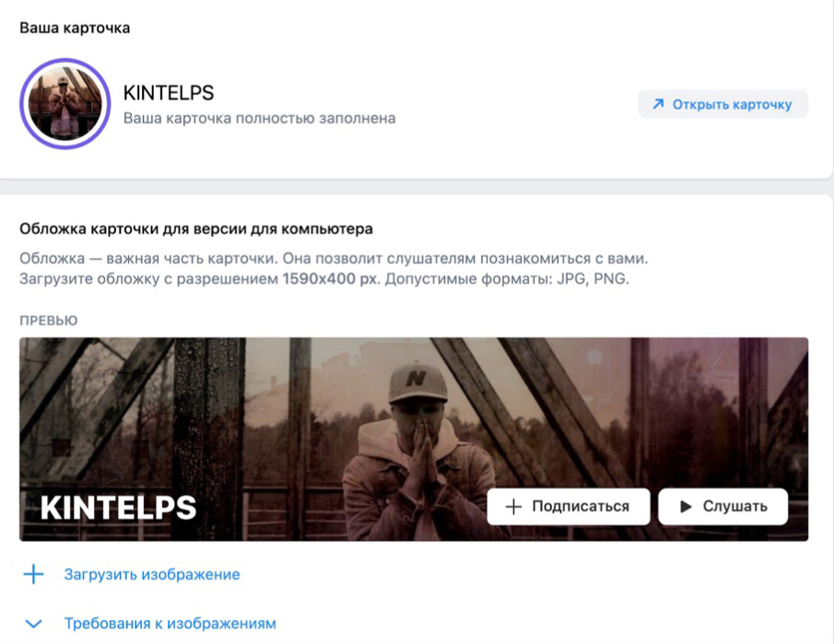The image size is (834, 644).
Task: Click the Слушать button on the cover
Action: pos(722,507)
